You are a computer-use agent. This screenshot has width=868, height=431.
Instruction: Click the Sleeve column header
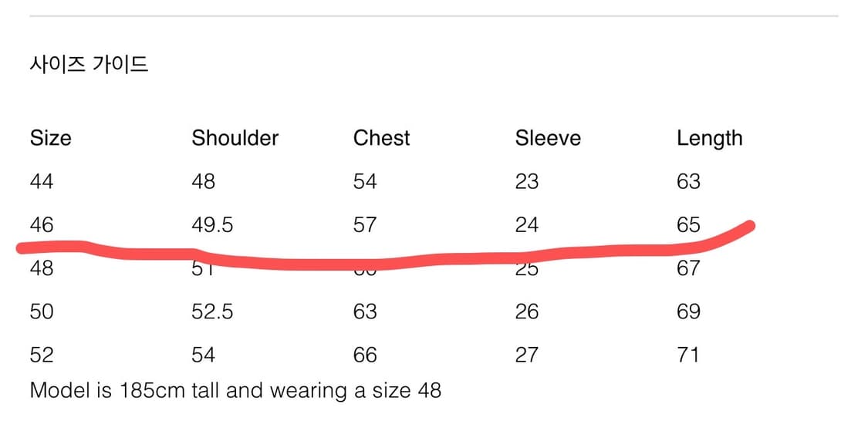(x=548, y=138)
